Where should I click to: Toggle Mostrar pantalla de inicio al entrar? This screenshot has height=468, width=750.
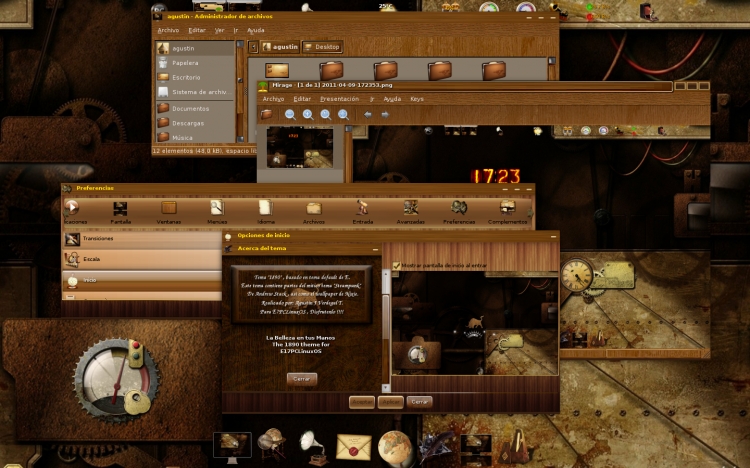coord(396,265)
